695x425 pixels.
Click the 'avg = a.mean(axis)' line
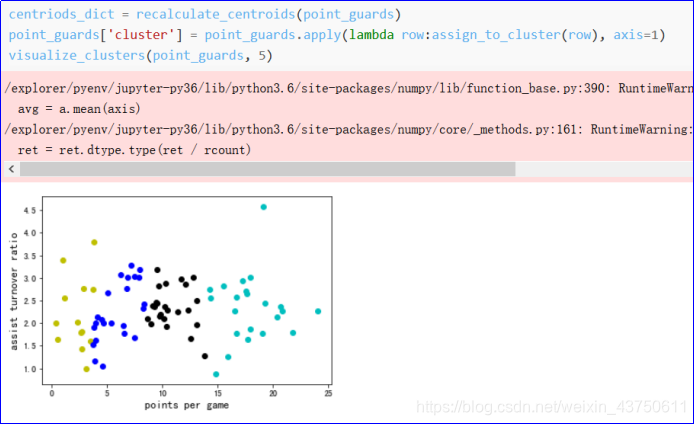[x=79, y=109]
